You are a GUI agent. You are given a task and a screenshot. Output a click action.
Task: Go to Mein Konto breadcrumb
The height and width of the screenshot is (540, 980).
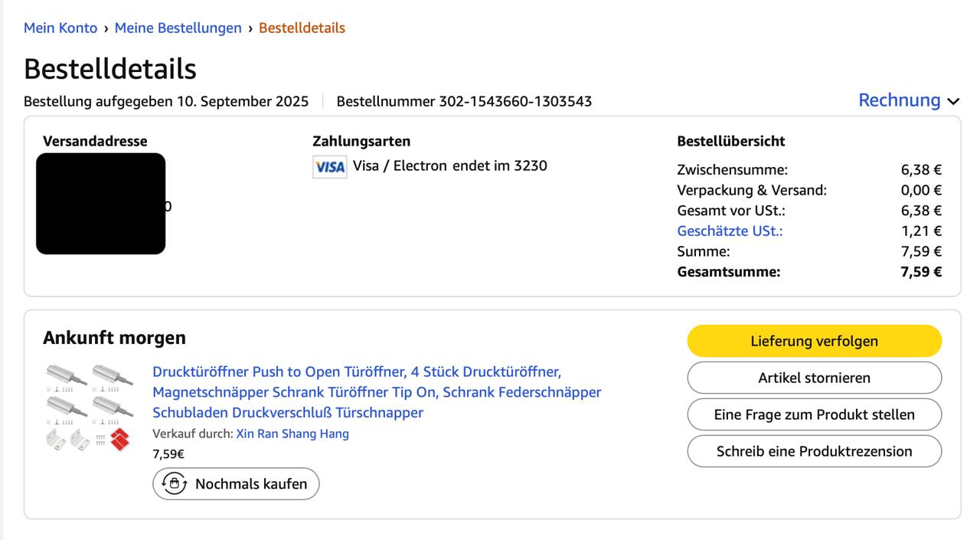pos(60,28)
